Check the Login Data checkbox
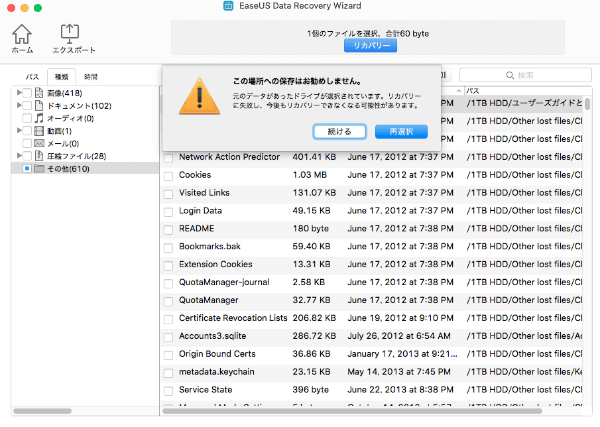This screenshot has height=427, width=600. coord(168,212)
